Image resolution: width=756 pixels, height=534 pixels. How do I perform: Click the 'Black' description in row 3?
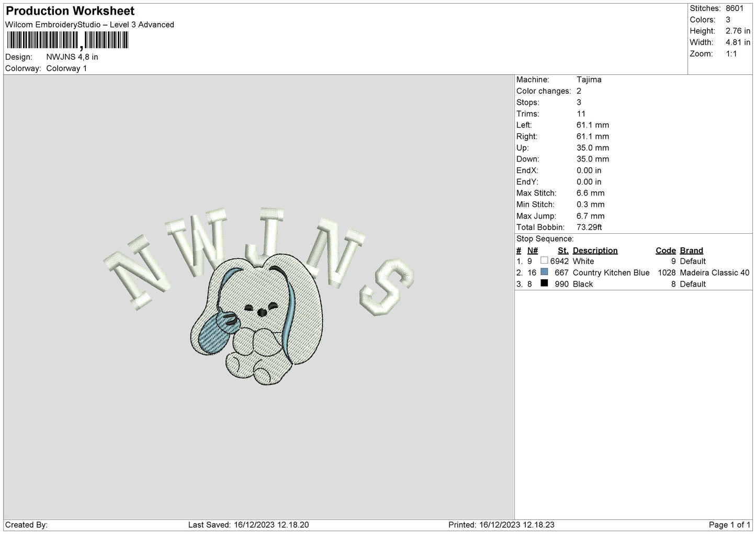(x=583, y=284)
